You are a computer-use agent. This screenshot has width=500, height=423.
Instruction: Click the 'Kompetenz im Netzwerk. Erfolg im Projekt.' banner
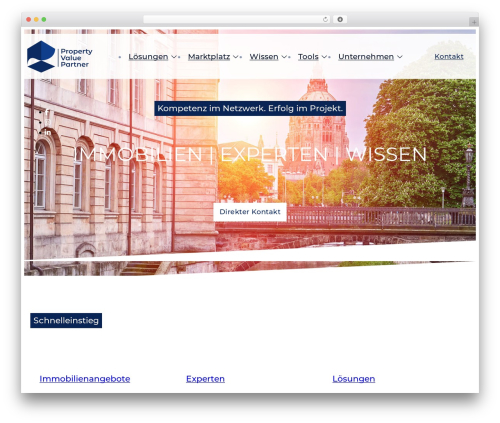pyautogui.click(x=250, y=108)
